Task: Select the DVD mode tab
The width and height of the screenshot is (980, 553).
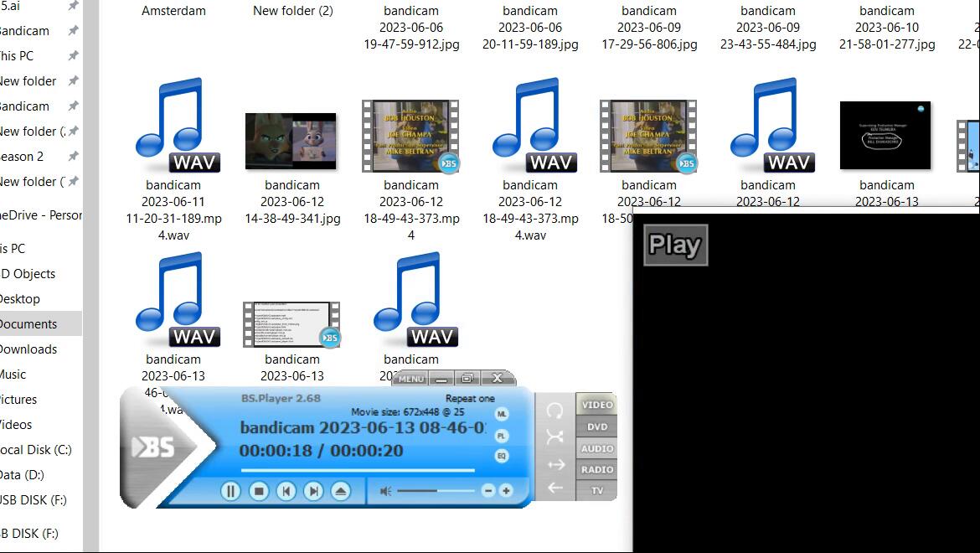Action: (x=597, y=426)
